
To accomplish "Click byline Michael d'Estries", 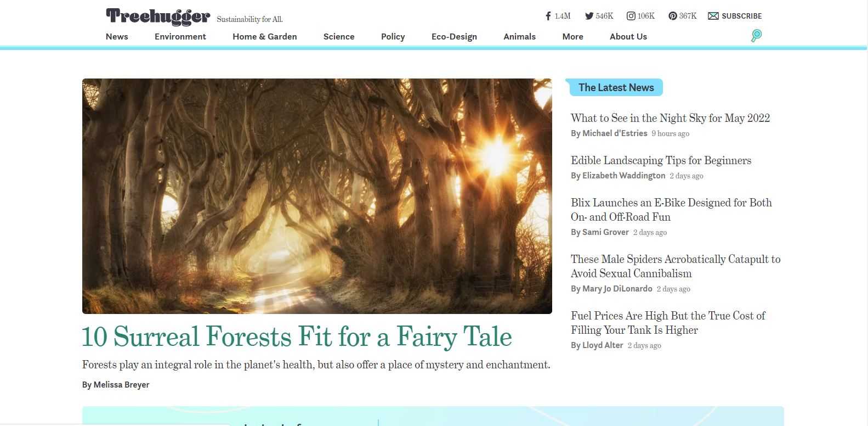I will pos(615,133).
